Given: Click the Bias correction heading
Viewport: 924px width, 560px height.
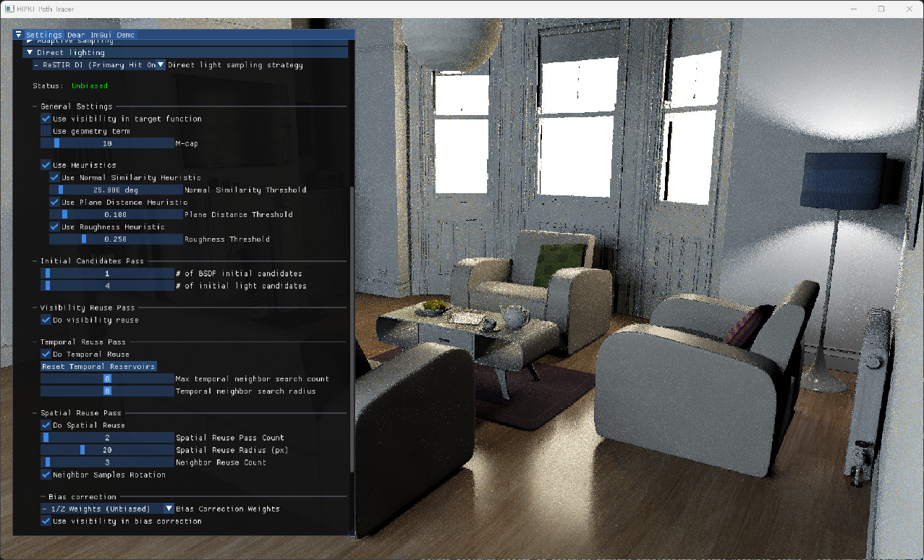Looking at the screenshot, I should [82, 496].
